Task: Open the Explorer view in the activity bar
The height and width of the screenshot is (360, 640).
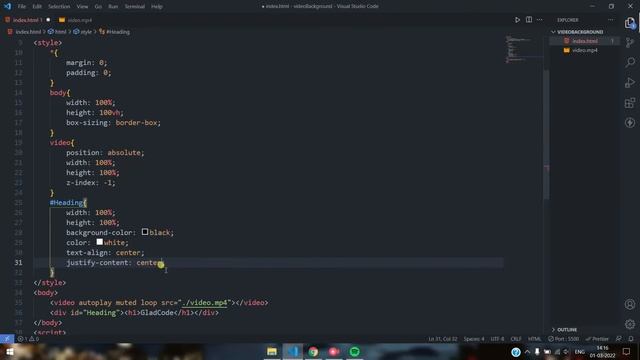Action: (x=630, y=23)
